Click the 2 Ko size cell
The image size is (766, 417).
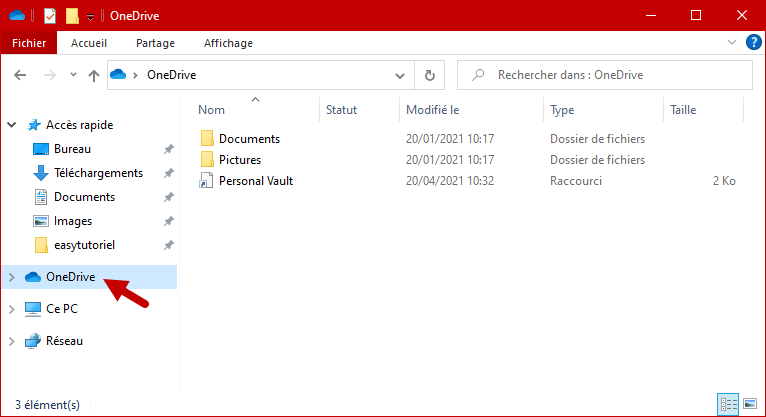click(724, 181)
